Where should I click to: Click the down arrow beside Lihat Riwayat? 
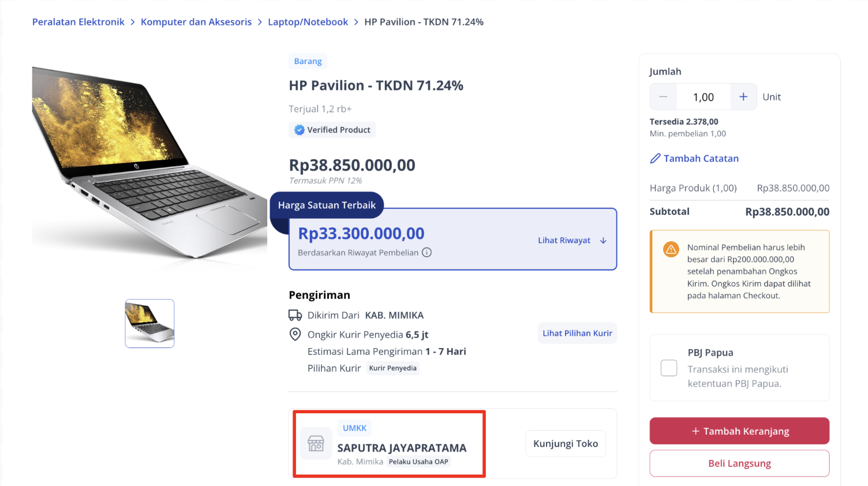coord(603,241)
